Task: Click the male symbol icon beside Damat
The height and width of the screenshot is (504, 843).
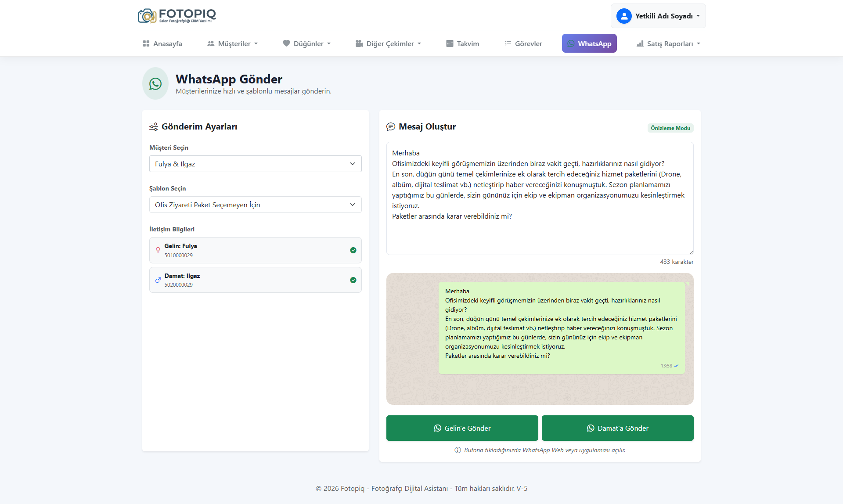Action: (x=158, y=280)
